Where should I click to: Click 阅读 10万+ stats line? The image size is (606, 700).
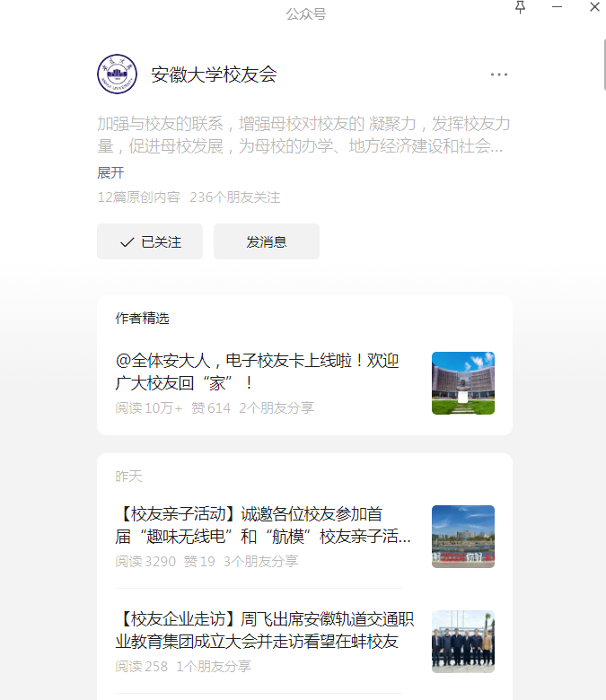149,407
